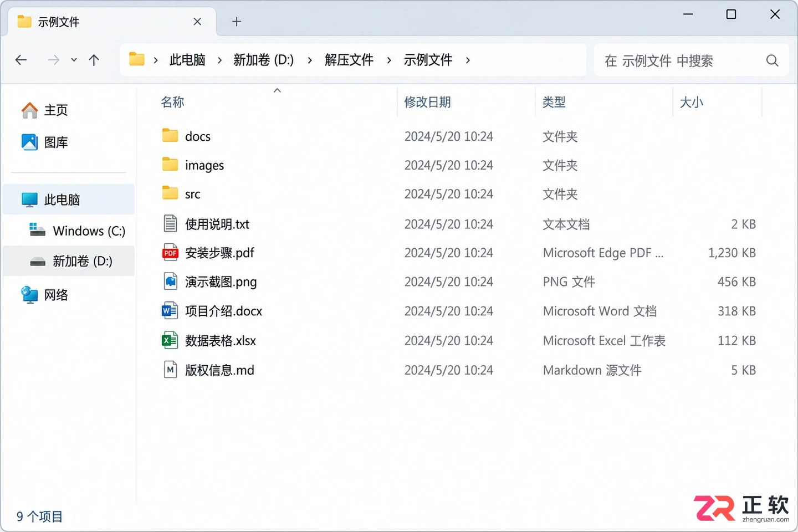This screenshot has width=798, height=532.
Task: Sort by 名称 column header
Action: 172,102
